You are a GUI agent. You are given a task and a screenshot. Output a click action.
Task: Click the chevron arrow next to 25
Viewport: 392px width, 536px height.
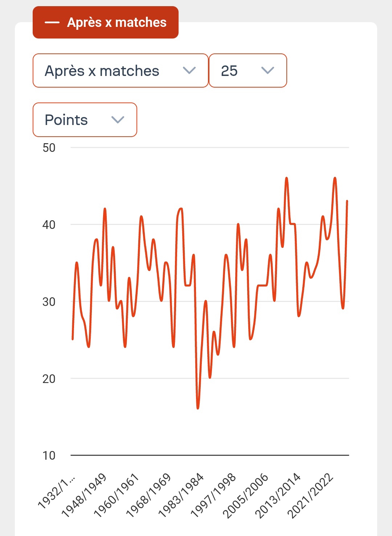coord(268,70)
